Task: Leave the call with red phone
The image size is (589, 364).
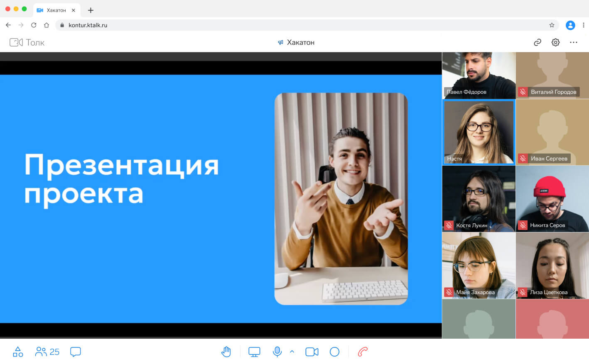Action: click(x=363, y=352)
